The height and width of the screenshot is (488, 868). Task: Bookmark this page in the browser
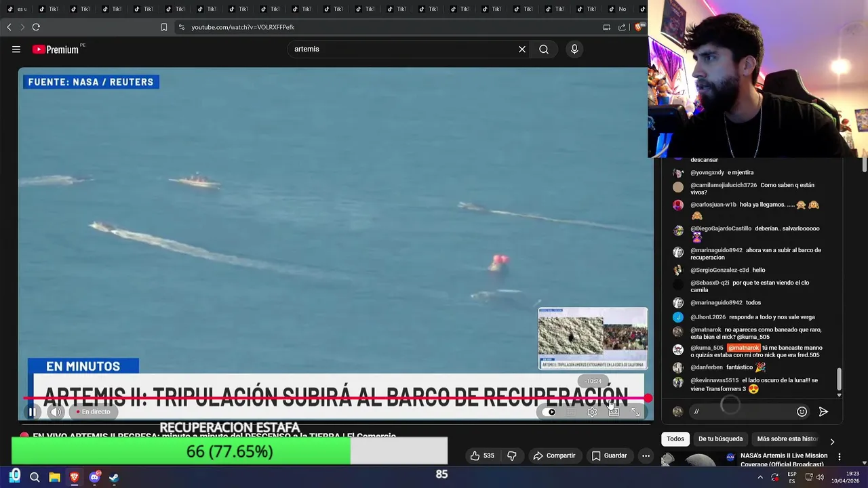coord(163,27)
